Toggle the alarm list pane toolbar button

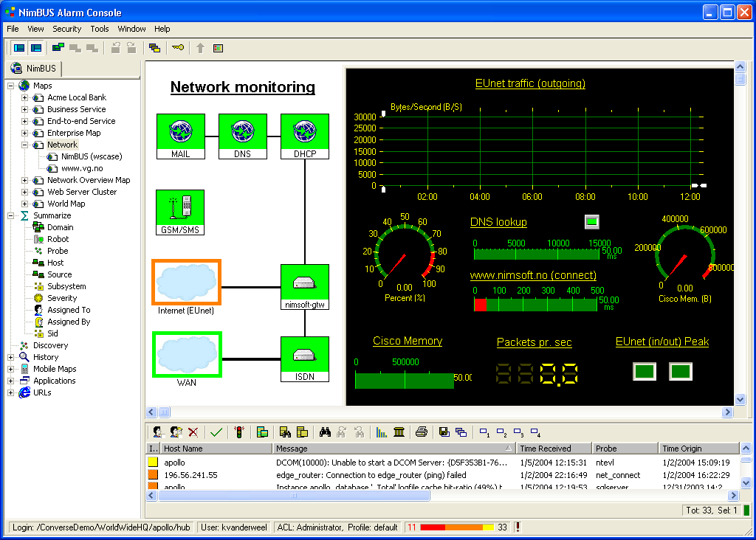point(36,48)
